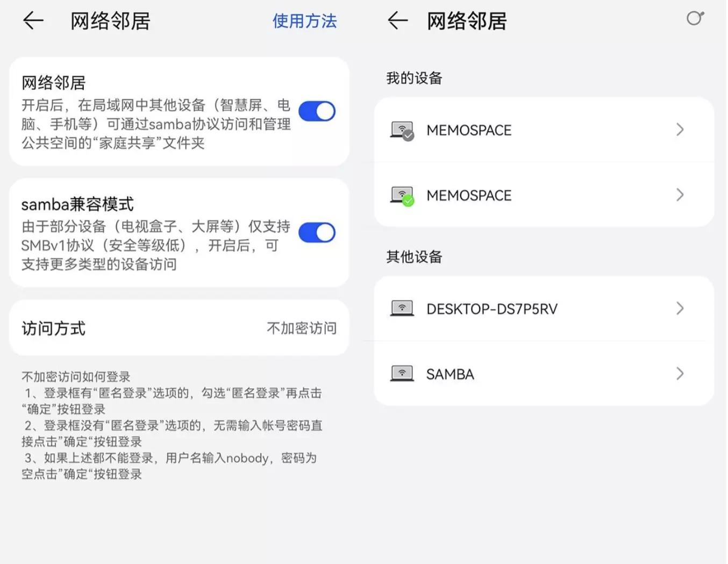Select the 其他设备 section header

click(413, 257)
